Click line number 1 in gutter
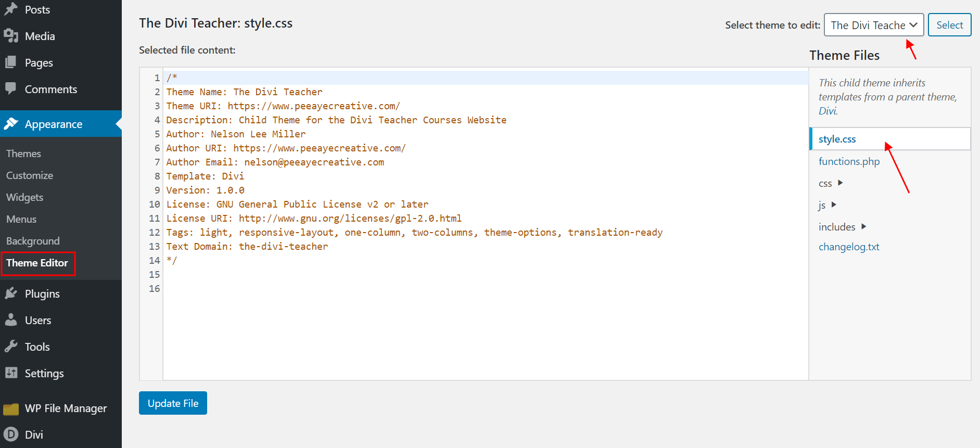Viewport: 980px width, 448px height. pyautogui.click(x=157, y=78)
